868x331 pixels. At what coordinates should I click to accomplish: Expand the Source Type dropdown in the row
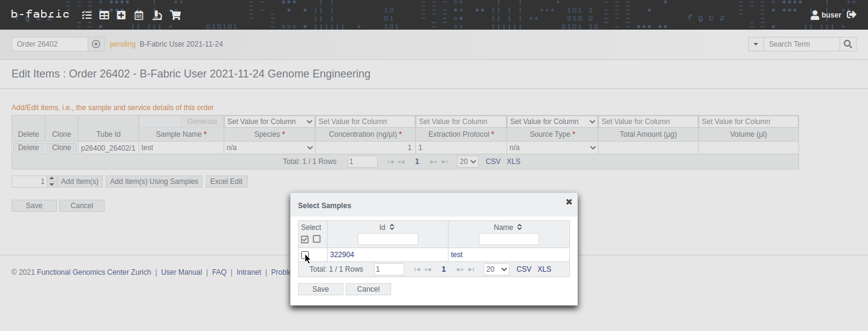(552, 148)
